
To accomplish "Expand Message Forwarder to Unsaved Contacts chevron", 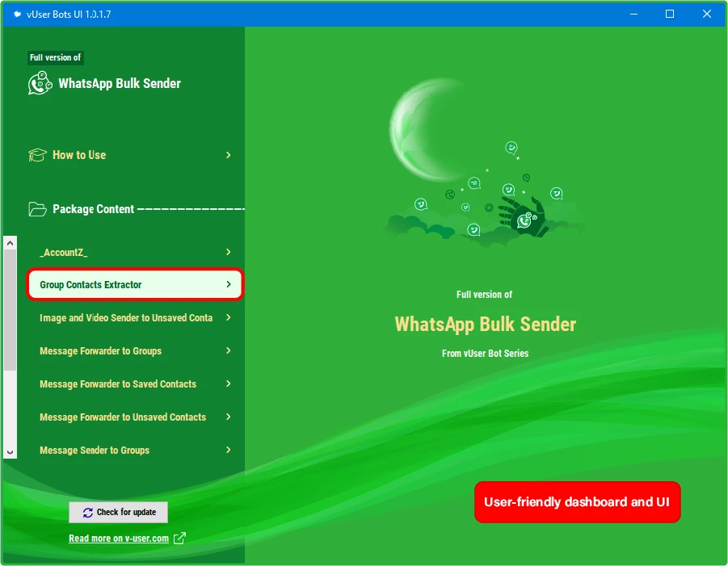I will click(229, 417).
